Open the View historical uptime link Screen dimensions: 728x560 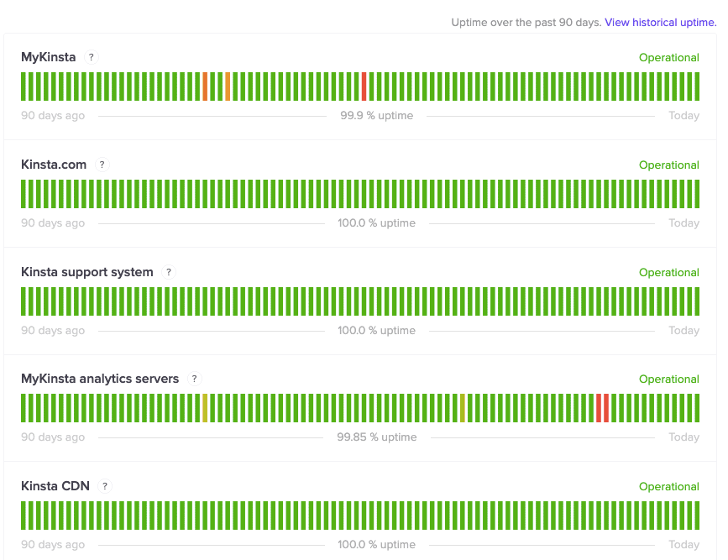click(x=660, y=23)
